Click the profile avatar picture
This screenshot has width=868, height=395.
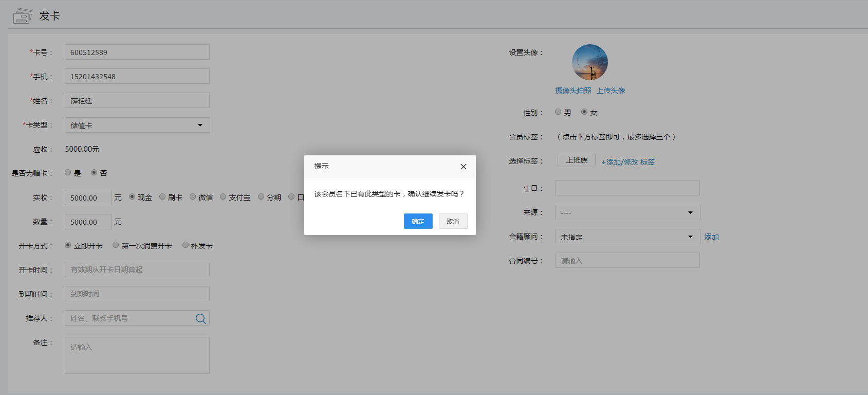click(x=589, y=62)
